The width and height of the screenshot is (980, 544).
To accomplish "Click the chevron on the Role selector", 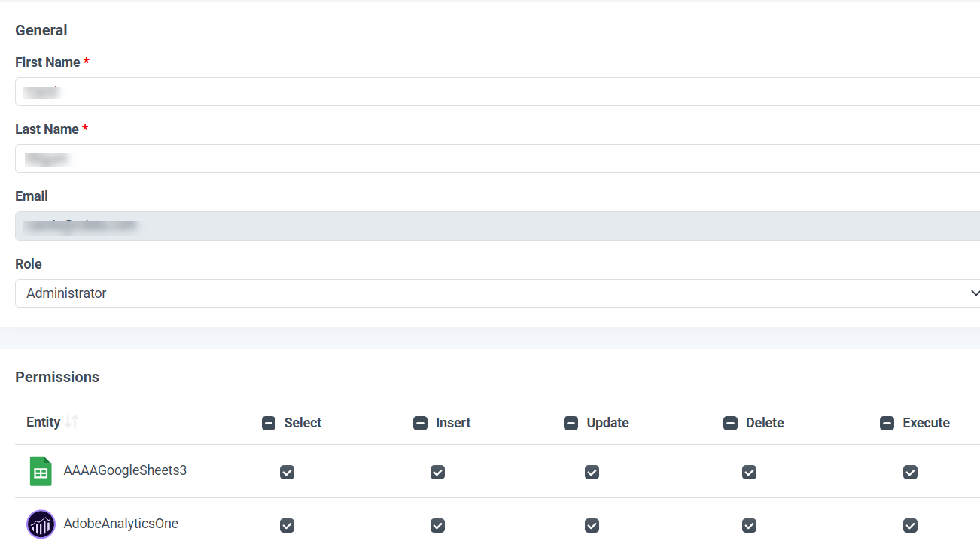I will pyautogui.click(x=975, y=293).
